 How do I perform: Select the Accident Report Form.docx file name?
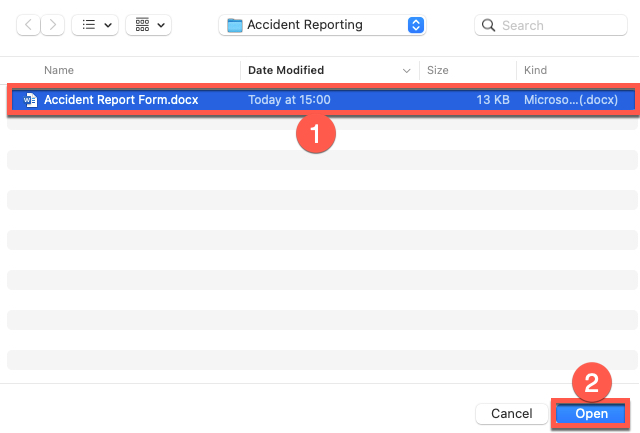coord(119,100)
